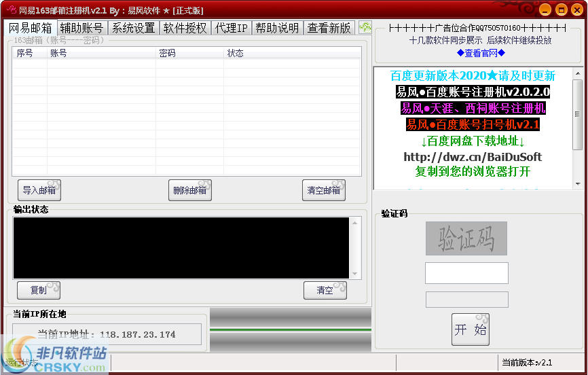588x375 pixels.
Task: Click the ↓百度网盘下载地址↓ text
Action: (473, 141)
